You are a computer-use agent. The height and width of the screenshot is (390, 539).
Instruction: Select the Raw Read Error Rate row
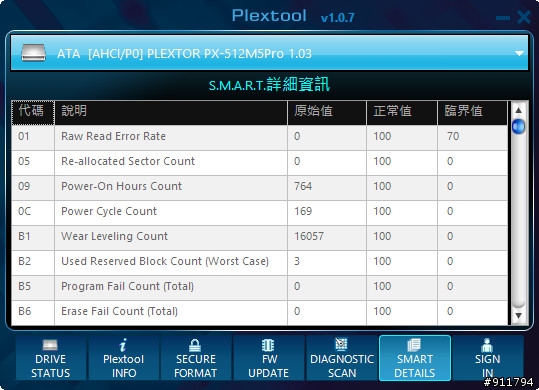[x=260, y=137]
